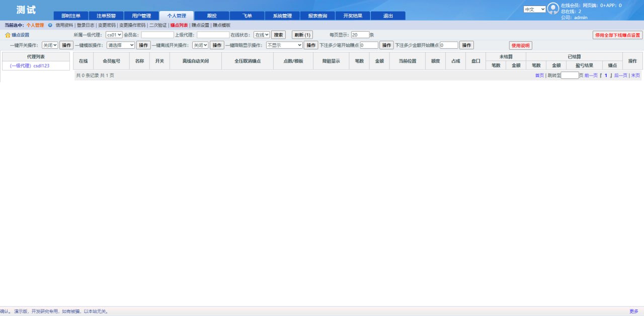This screenshot has height=316, width=644.
Task: Open the 报表查询 tab
Action: coord(317,16)
